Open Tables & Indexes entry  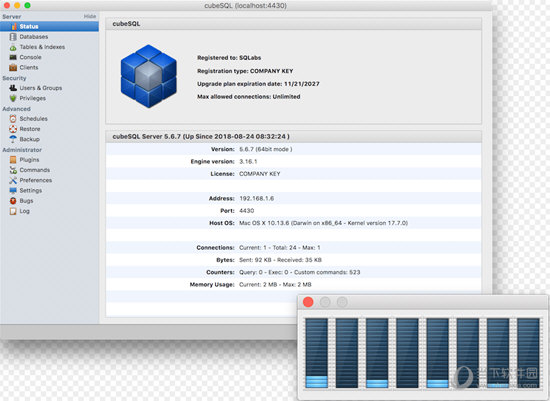click(x=42, y=47)
